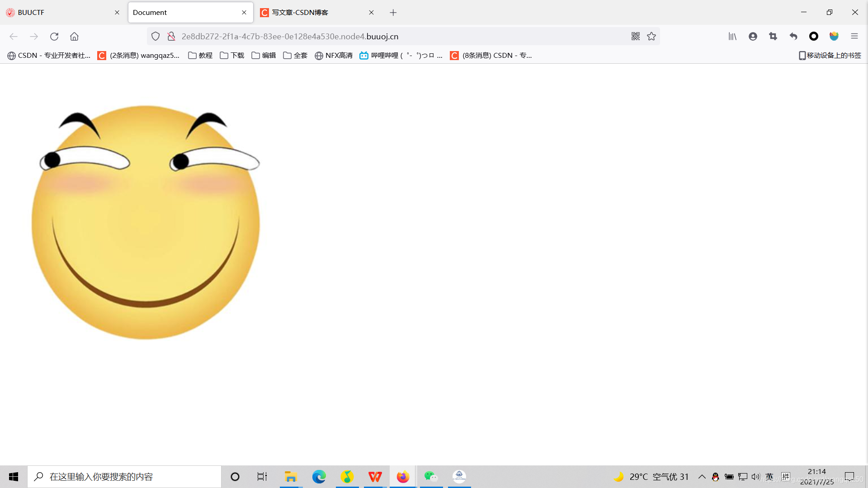Open the Firefox Library panel
868x488 pixels.
tap(732, 36)
